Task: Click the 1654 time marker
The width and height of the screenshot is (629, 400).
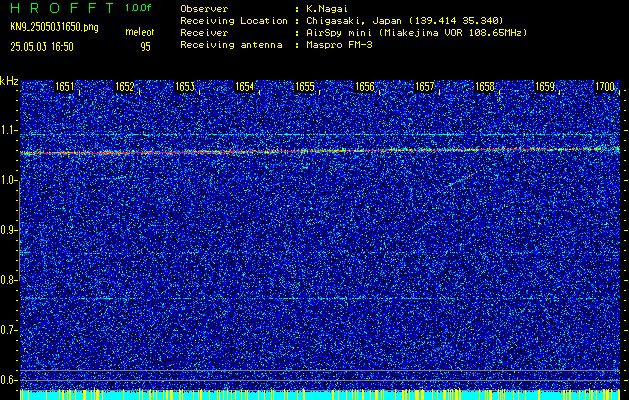Action: click(244, 87)
